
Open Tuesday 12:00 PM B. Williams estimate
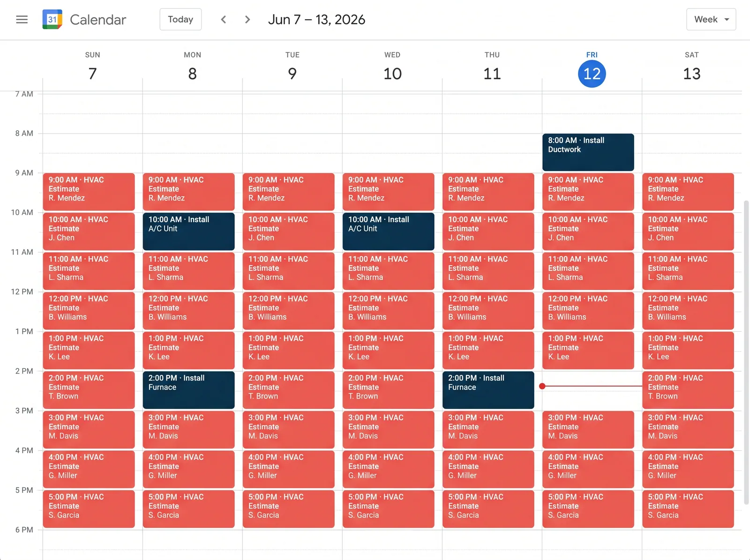(x=289, y=311)
